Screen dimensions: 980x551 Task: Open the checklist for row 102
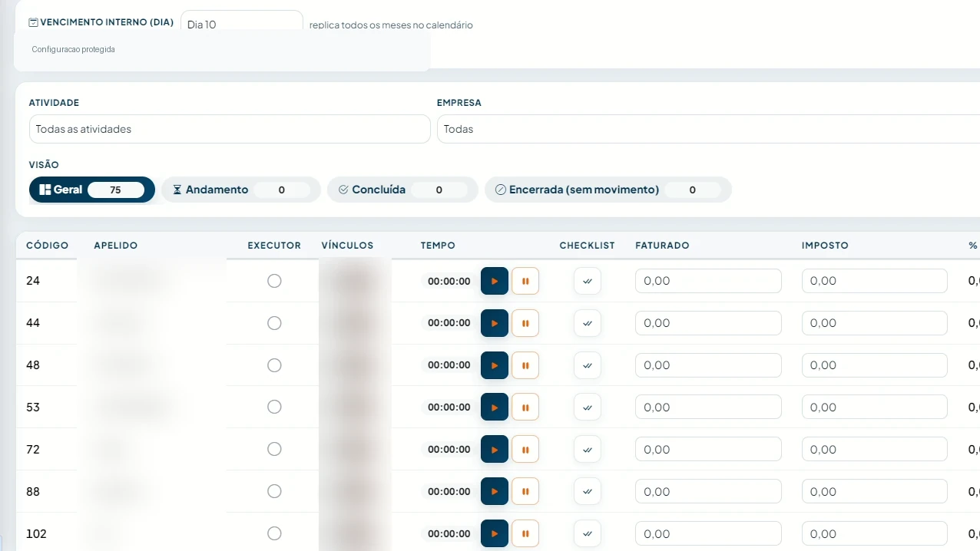point(588,534)
